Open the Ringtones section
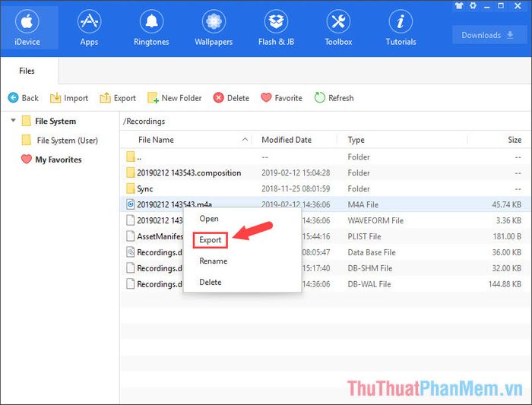 click(151, 28)
